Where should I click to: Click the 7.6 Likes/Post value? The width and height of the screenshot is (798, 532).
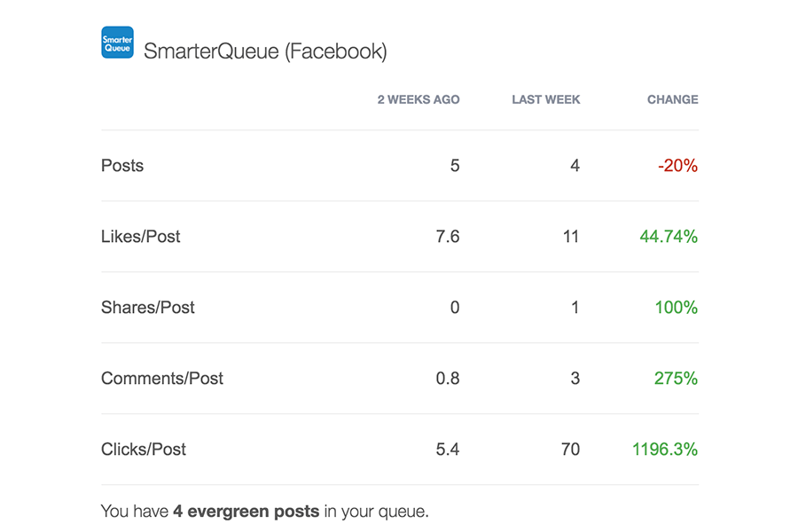click(448, 236)
